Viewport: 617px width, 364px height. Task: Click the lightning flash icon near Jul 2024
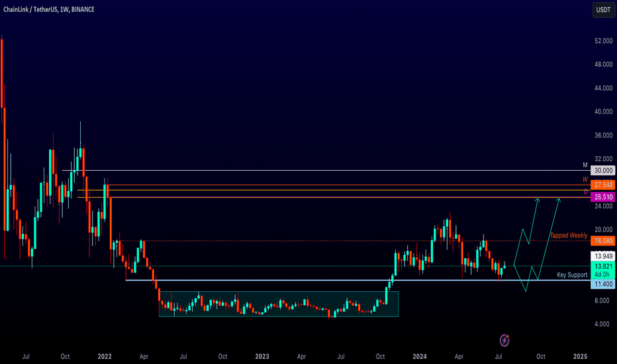(x=504, y=340)
